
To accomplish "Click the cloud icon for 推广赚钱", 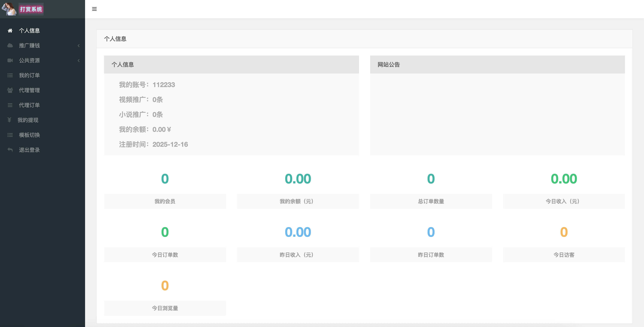I will coord(10,45).
